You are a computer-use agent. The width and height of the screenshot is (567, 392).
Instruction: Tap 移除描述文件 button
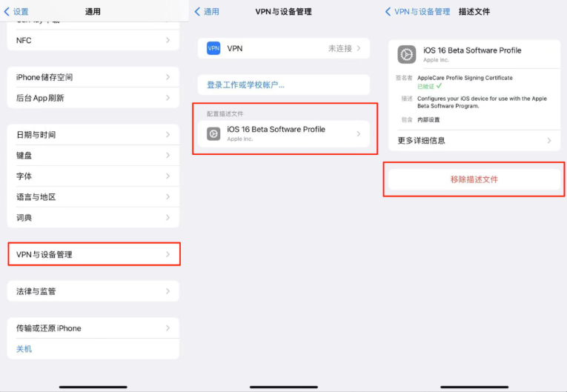[x=474, y=179]
